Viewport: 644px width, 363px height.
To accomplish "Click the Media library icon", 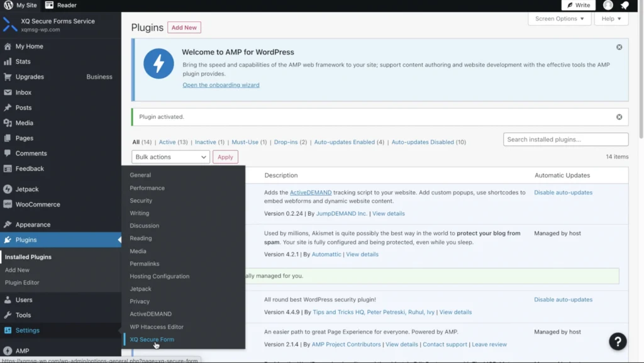I will (x=8, y=123).
